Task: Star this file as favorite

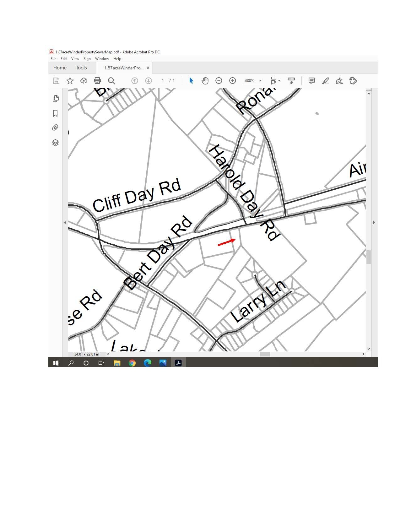Action: click(x=70, y=81)
